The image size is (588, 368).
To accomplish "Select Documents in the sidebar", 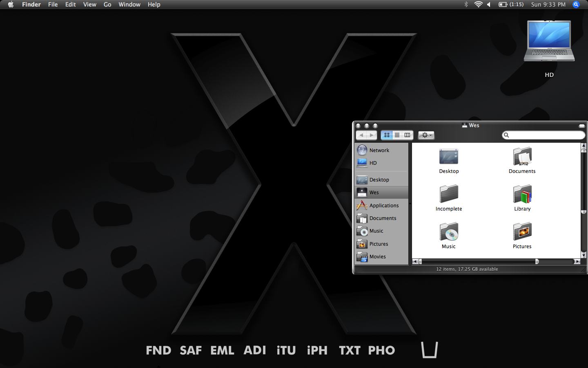I will pos(381,218).
